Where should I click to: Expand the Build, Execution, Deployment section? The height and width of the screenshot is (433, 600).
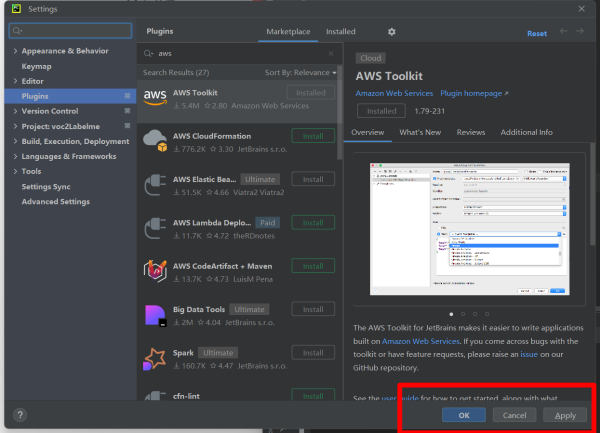(x=15, y=141)
